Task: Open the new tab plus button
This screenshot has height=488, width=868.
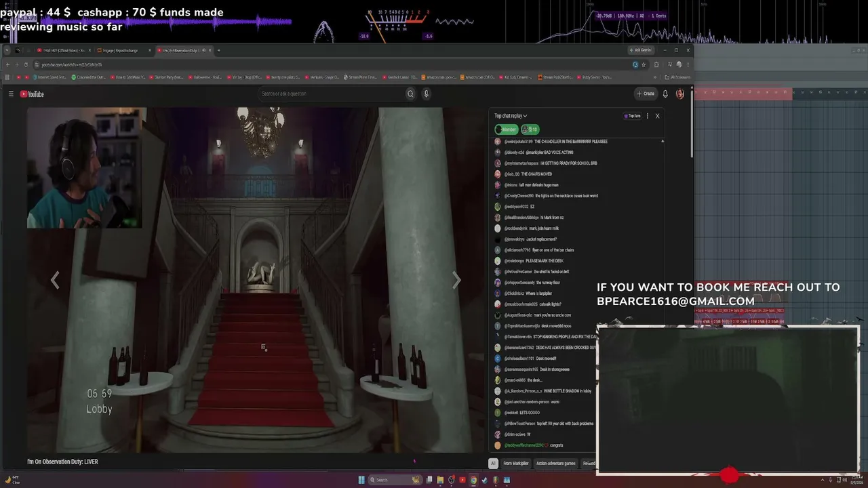Action: coord(219,50)
